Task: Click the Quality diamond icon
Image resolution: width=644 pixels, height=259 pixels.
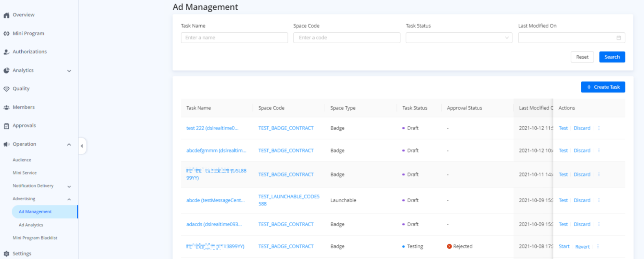Action: click(x=6, y=89)
